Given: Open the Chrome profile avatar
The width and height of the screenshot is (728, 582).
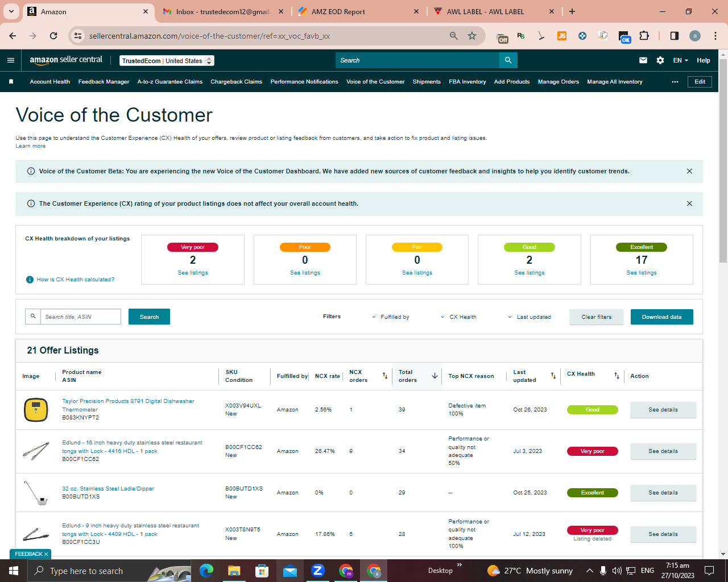Looking at the screenshot, I should tap(695, 36).
